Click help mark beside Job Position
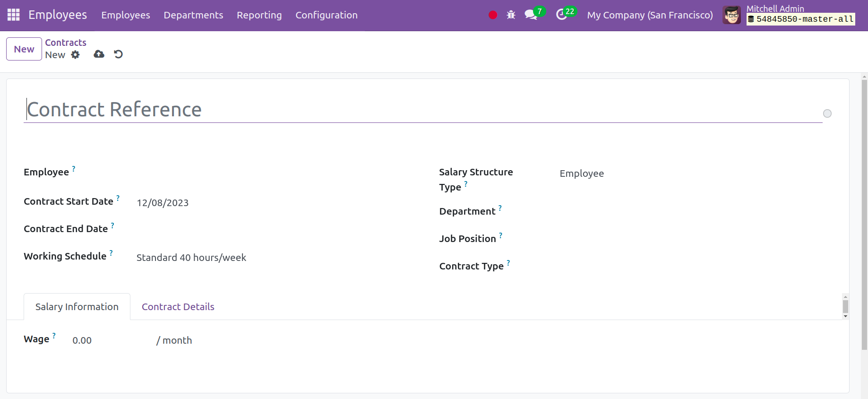The height and width of the screenshot is (399, 868). 501,235
